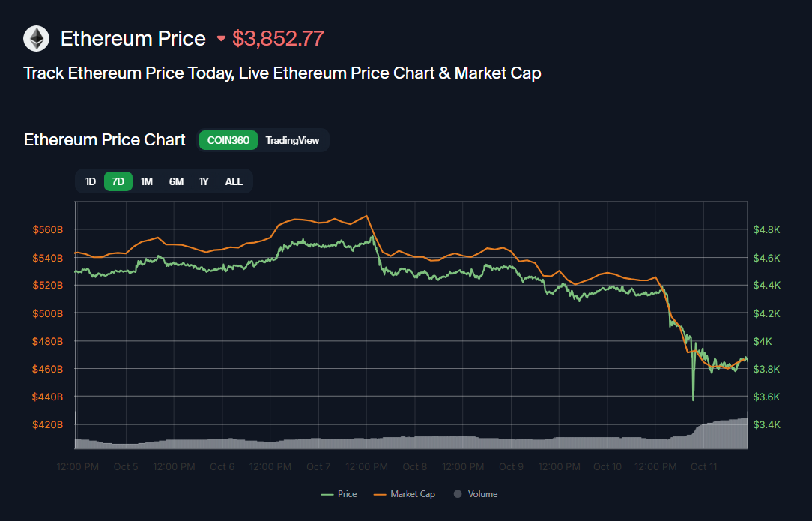Click the gray Volume dot in legend
This screenshot has height=521, width=812.
(x=458, y=494)
